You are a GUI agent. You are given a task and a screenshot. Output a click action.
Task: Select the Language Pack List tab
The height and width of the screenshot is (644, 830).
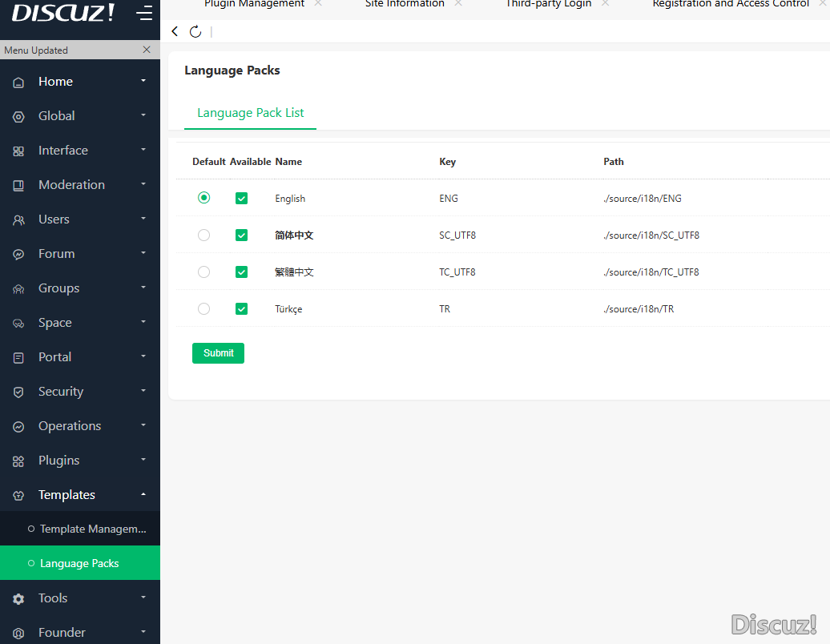(x=251, y=113)
